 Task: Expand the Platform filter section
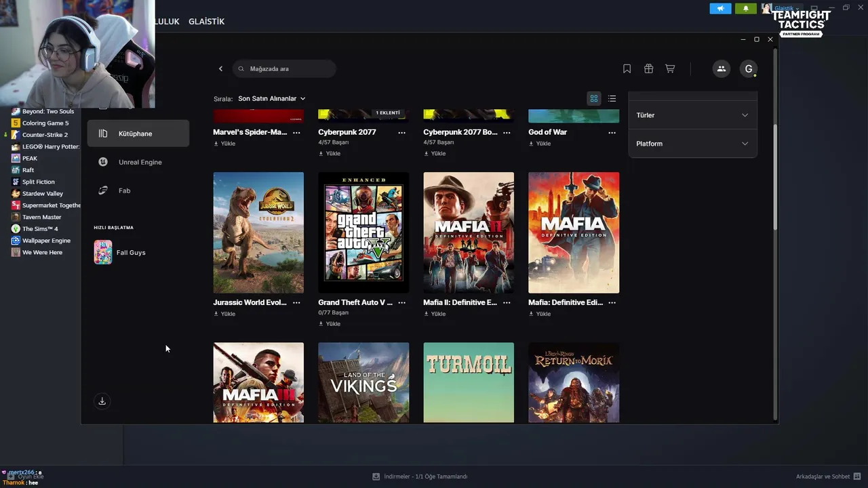click(x=692, y=144)
